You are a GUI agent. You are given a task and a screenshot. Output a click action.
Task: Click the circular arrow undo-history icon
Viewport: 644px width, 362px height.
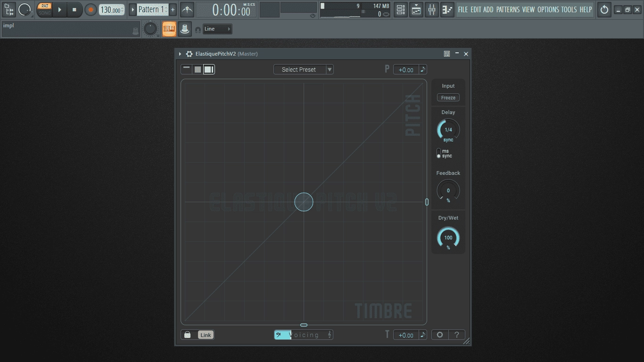604,9
